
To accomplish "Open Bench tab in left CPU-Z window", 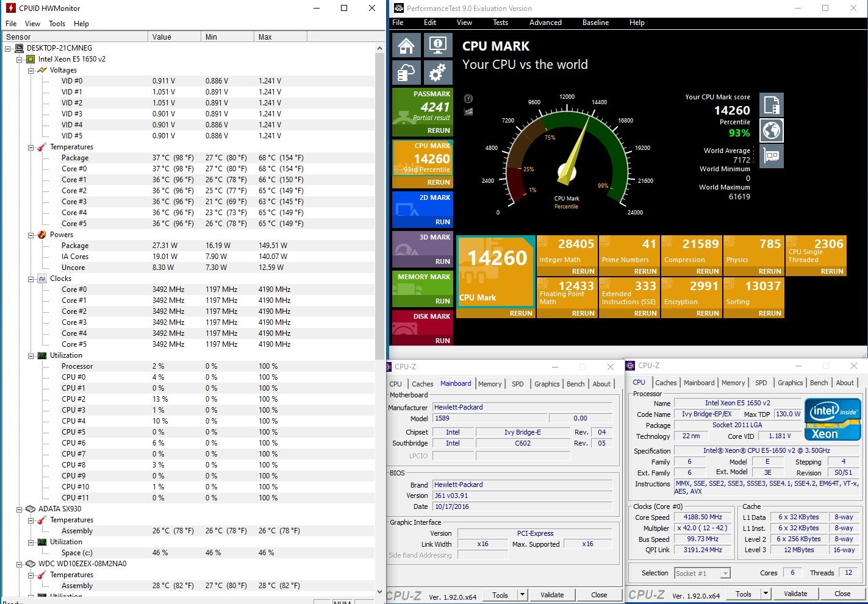I will tap(575, 384).
